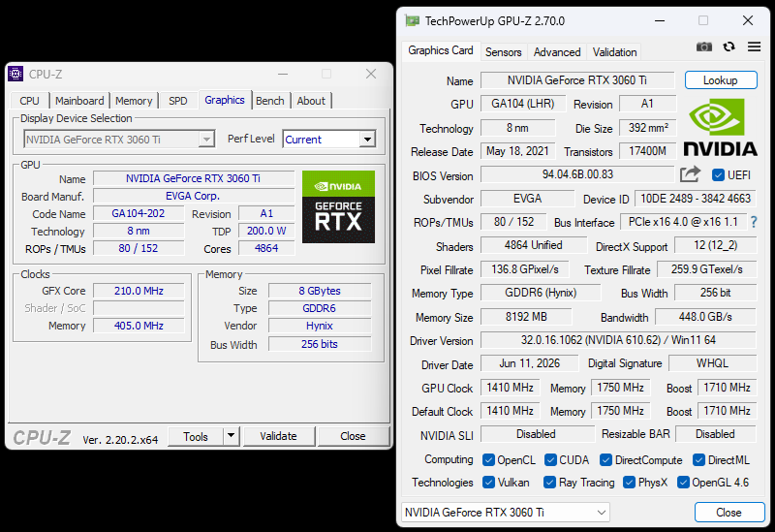Image resolution: width=775 pixels, height=532 pixels.
Task: Click the EVGA Corp. board manufacturer value
Action: pyautogui.click(x=194, y=196)
